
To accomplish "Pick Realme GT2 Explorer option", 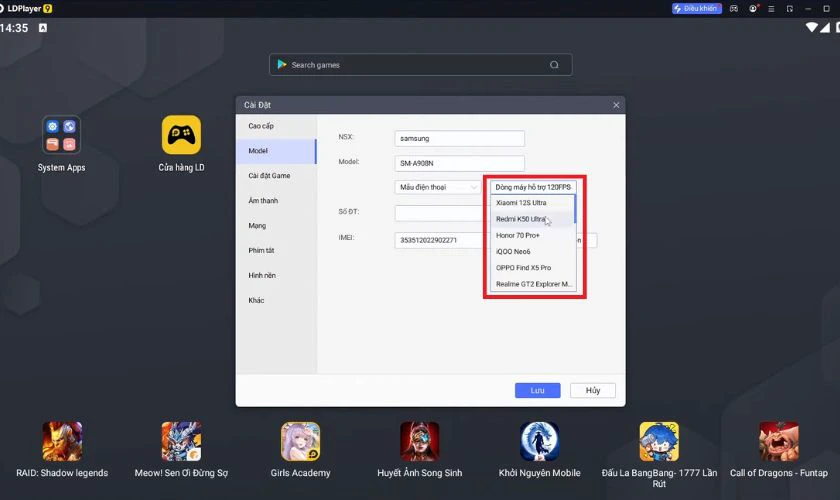I will tap(532, 284).
